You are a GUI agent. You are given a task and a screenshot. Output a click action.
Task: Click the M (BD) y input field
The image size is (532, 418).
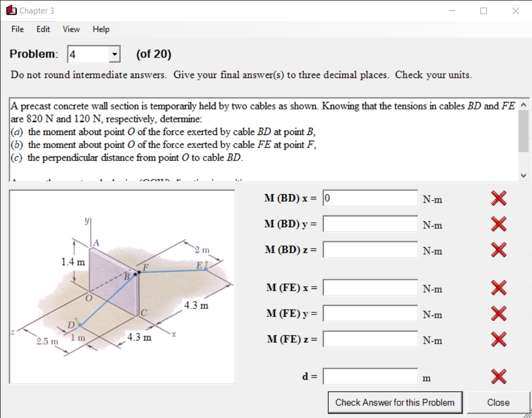click(370, 224)
